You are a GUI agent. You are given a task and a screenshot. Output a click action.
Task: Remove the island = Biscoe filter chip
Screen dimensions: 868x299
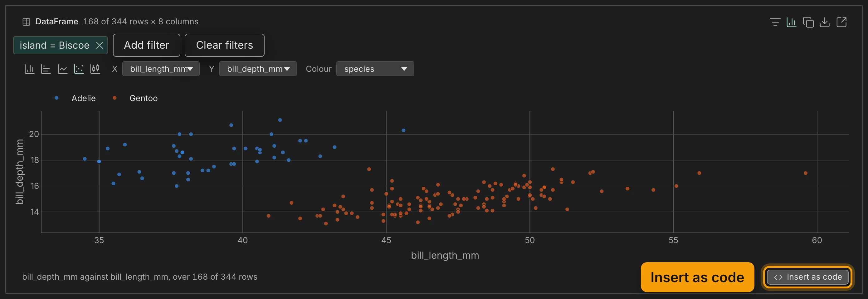[x=100, y=45]
